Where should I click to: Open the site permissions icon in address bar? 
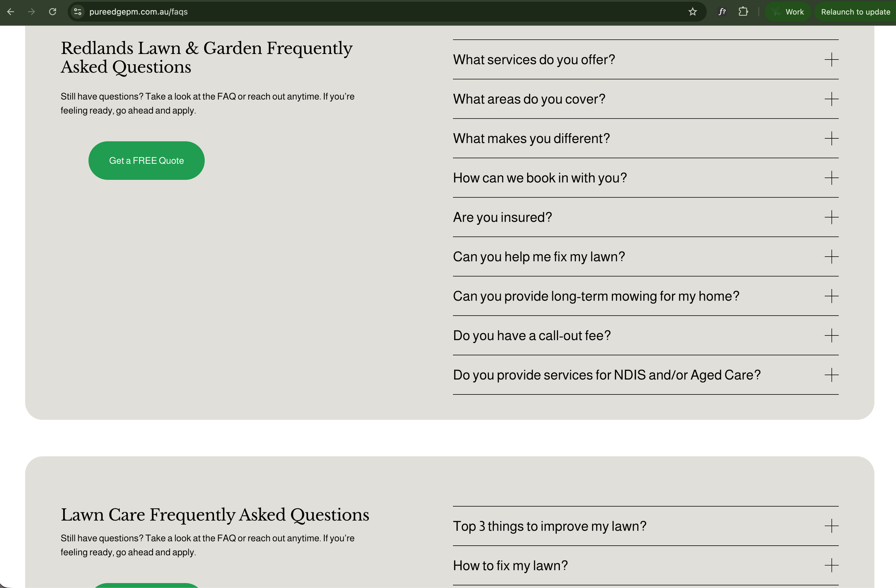[x=77, y=12]
